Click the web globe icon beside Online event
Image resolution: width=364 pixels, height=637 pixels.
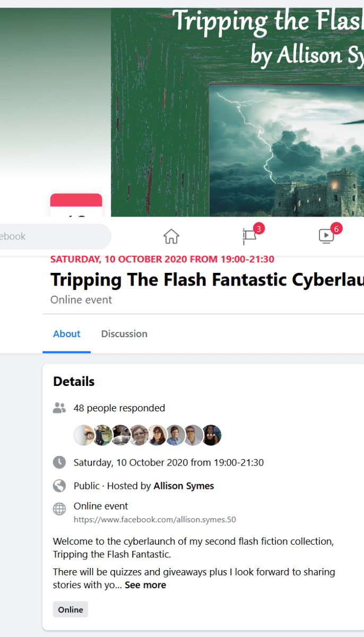[x=59, y=509]
